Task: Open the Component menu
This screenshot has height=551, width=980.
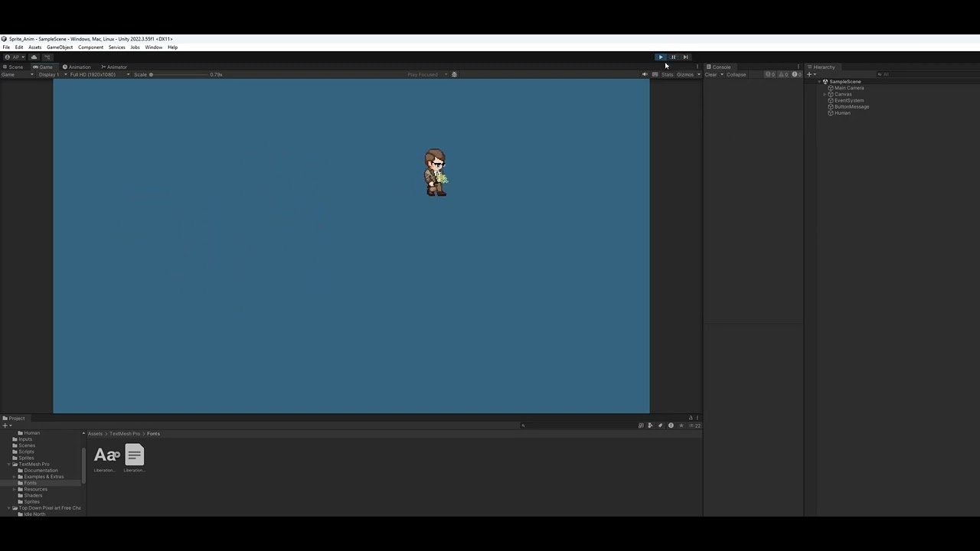Action: click(90, 47)
